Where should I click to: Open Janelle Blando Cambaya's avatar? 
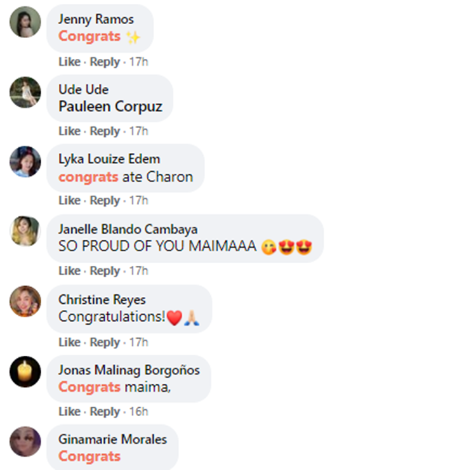pos(25,232)
